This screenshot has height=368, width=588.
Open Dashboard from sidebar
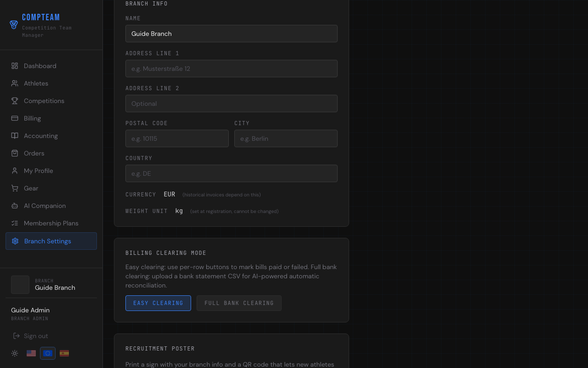click(51, 66)
